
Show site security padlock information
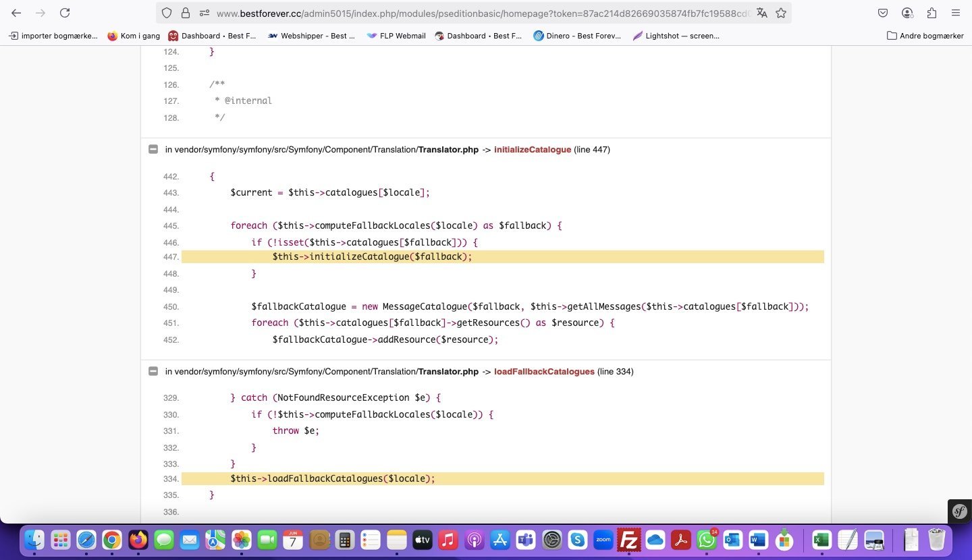point(185,13)
